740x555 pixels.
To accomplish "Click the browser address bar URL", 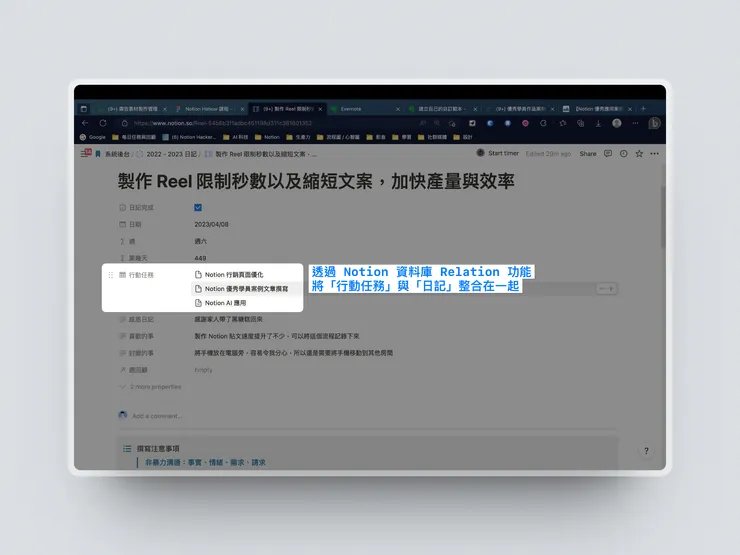I will (x=223, y=123).
